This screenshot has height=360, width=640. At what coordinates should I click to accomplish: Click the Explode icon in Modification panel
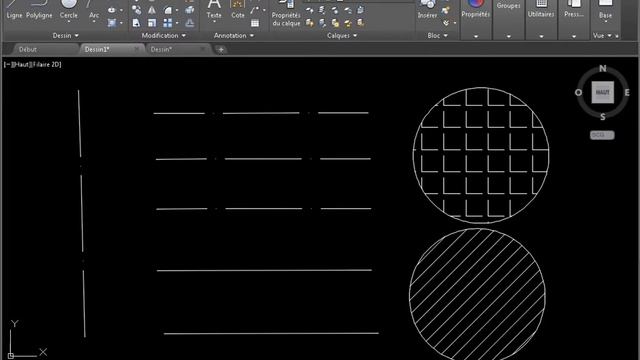pos(189,10)
